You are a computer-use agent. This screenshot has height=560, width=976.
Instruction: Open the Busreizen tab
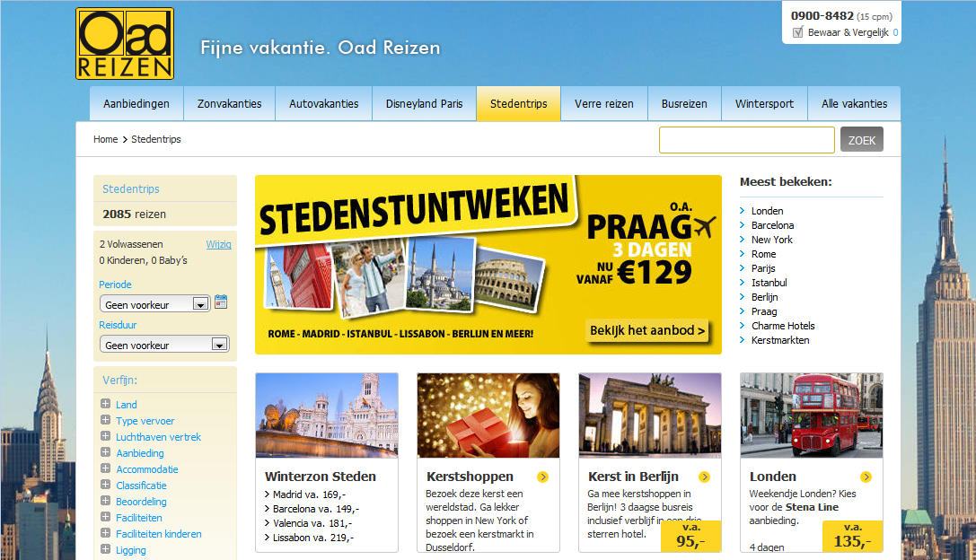click(685, 104)
